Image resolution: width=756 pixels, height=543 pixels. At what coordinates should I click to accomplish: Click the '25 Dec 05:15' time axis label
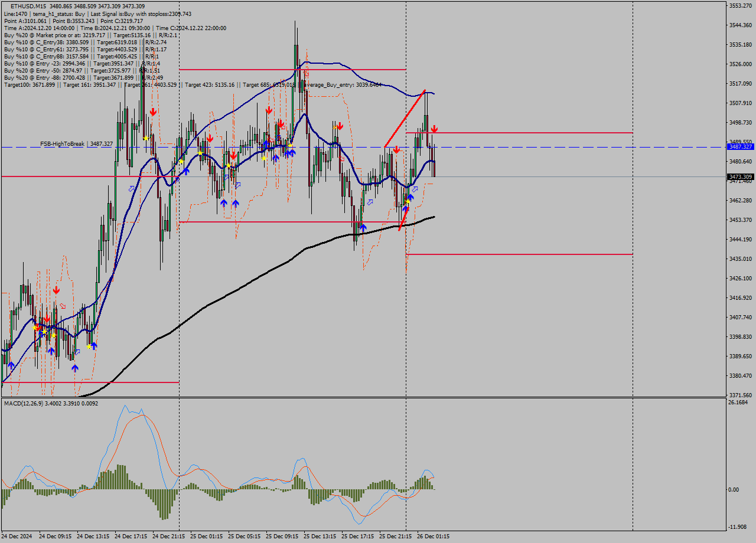244,537
